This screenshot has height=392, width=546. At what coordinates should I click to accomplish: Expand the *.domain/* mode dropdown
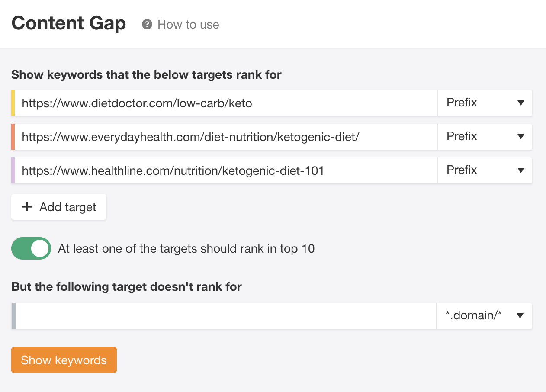tap(484, 316)
